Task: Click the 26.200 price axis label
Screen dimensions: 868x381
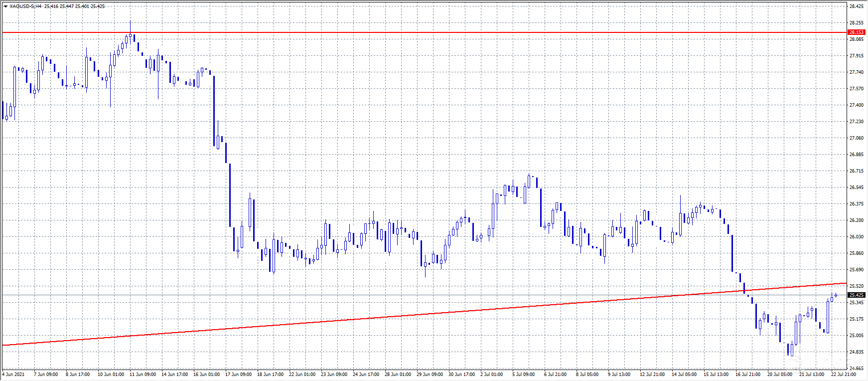Action: (x=857, y=220)
